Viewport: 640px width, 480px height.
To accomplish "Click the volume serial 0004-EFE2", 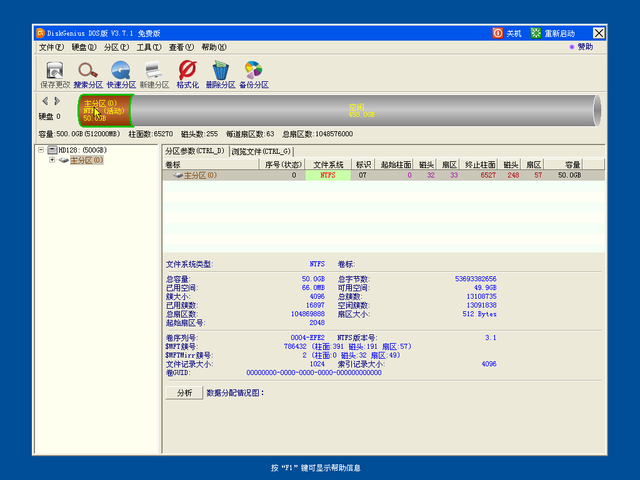I will (307, 338).
